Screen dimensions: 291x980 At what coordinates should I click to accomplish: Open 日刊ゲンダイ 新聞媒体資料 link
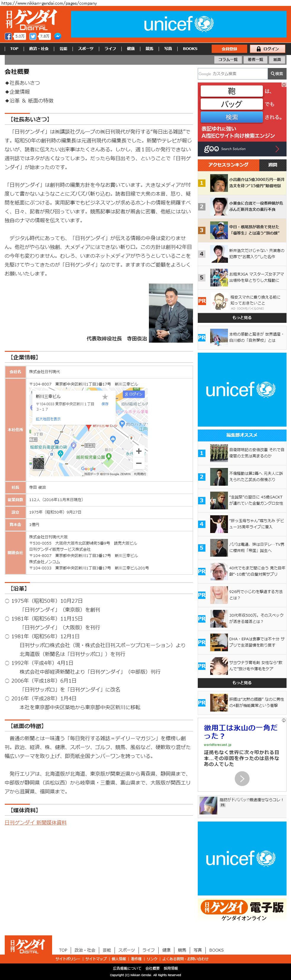coord(36,822)
